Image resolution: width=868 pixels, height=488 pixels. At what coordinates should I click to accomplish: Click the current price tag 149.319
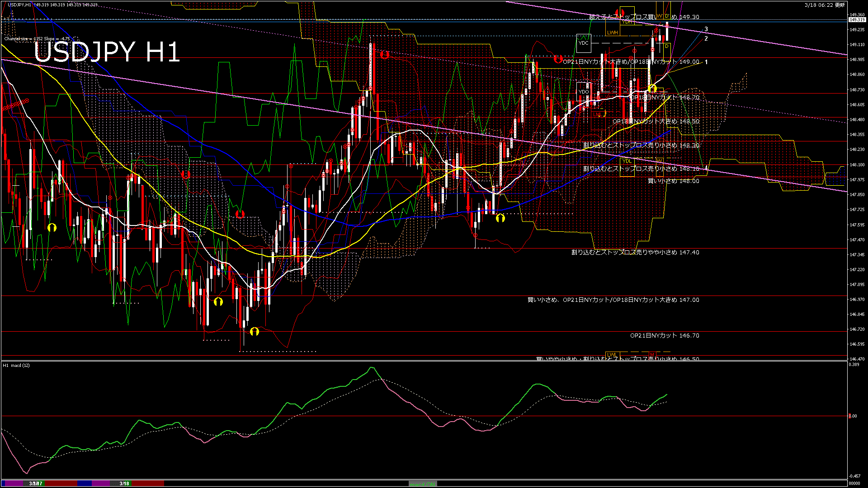coord(857,20)
